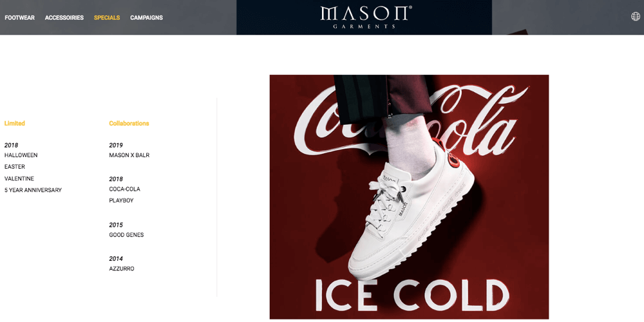Screen dimensions: 644x322
Task: Click the Mason Garments logo
Action: point(364,17)
